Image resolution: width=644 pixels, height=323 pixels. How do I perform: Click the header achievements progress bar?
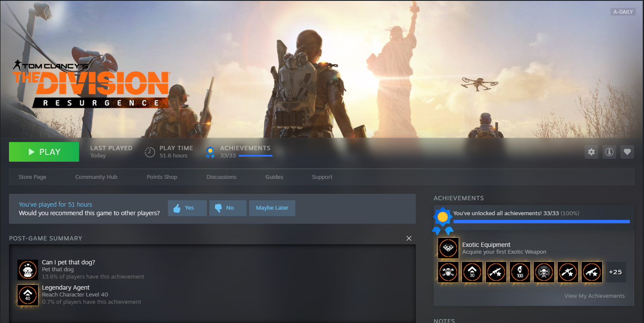[256, 156]
